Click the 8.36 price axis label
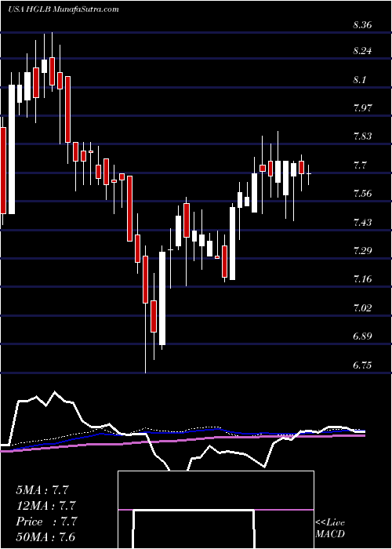The image size is (392, 549). [x=362, y=25]
